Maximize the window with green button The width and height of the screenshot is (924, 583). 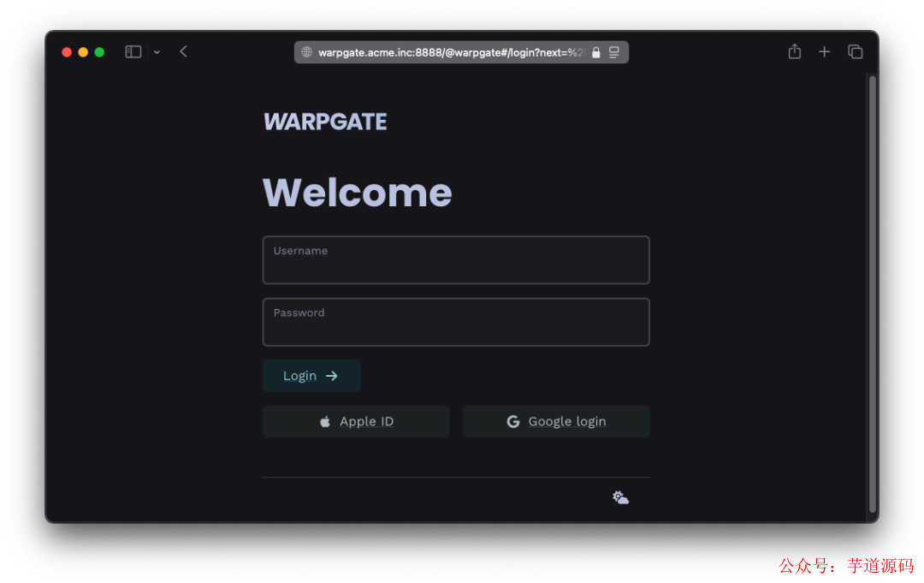99,52
